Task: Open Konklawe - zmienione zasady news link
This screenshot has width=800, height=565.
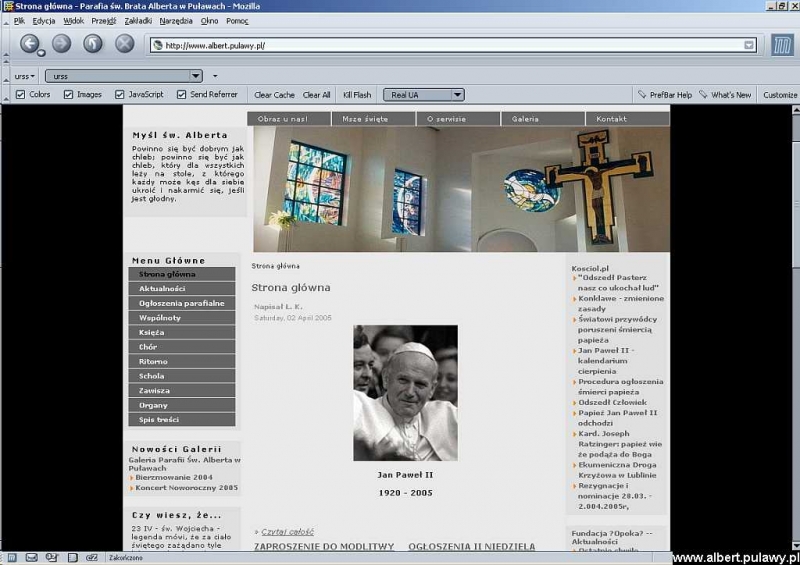Action: [x=621, y=304]
